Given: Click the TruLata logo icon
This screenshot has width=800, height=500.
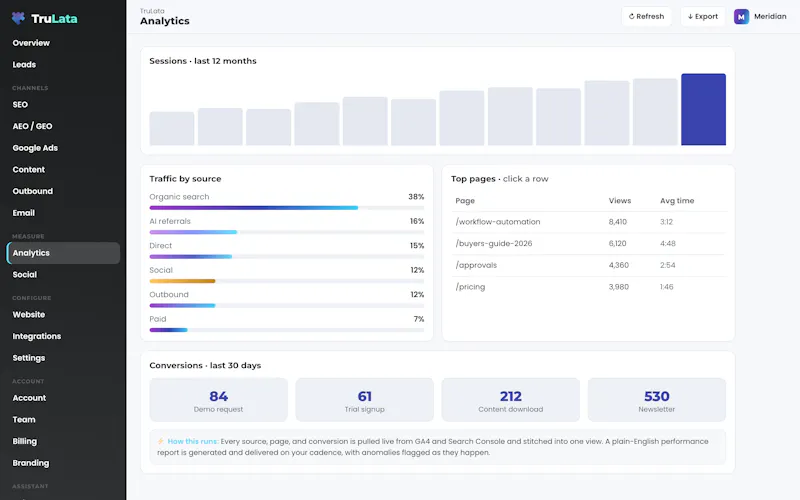Looking at the screenshot, I should click(18, 18).
